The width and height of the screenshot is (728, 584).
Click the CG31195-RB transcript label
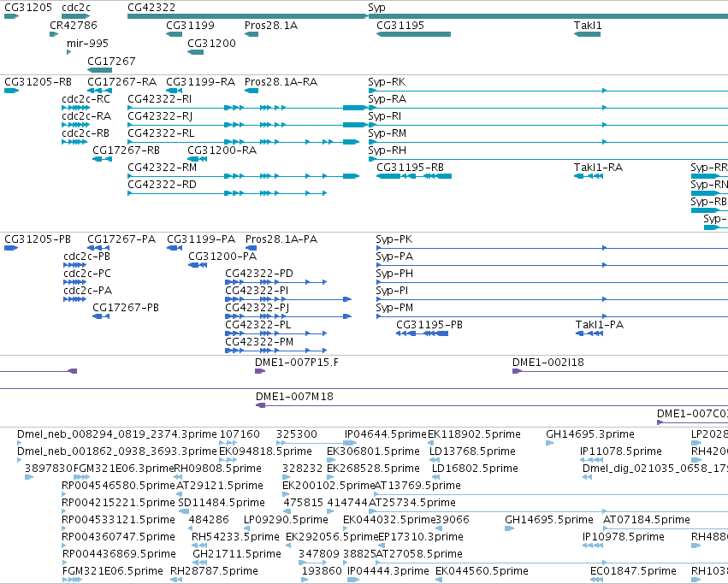coord(410,167)
